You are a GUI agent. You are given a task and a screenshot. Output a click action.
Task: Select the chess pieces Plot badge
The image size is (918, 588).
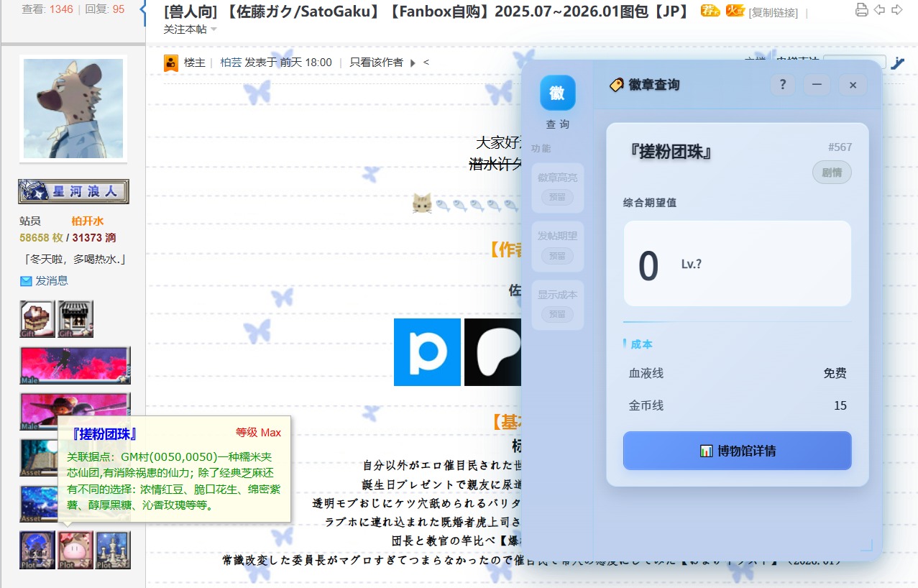113,550
